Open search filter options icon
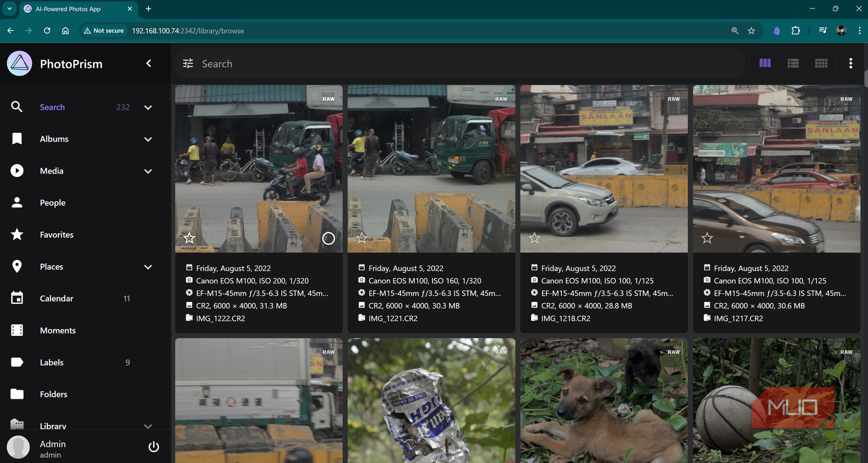The height and width of the screenshot is (463, 868). tap(188, 64)
